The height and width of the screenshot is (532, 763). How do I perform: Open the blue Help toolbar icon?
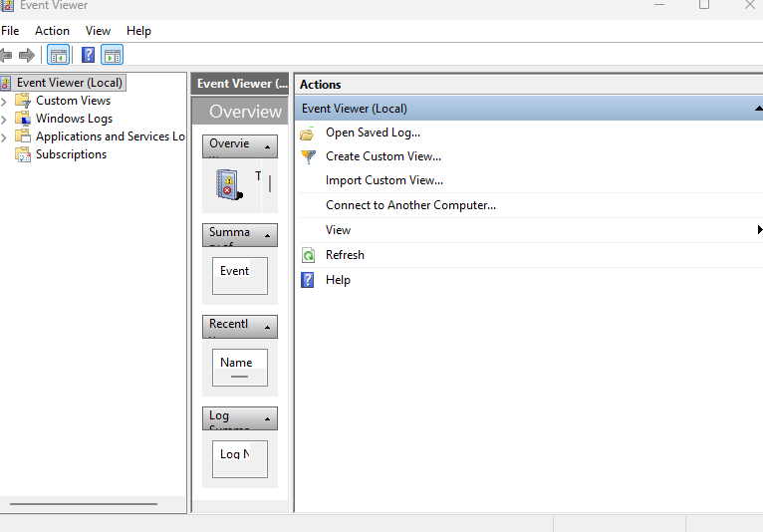[88, 55]
